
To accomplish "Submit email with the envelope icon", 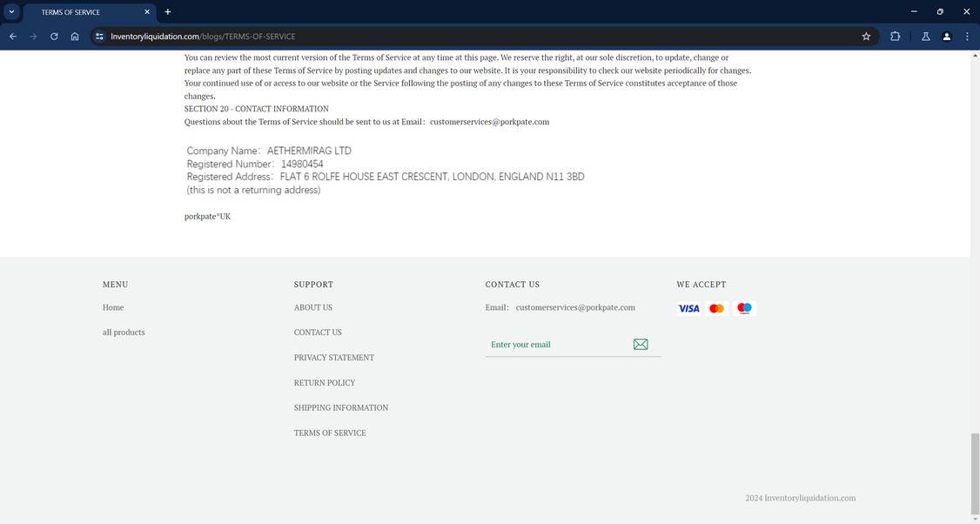I will [640, 344].
